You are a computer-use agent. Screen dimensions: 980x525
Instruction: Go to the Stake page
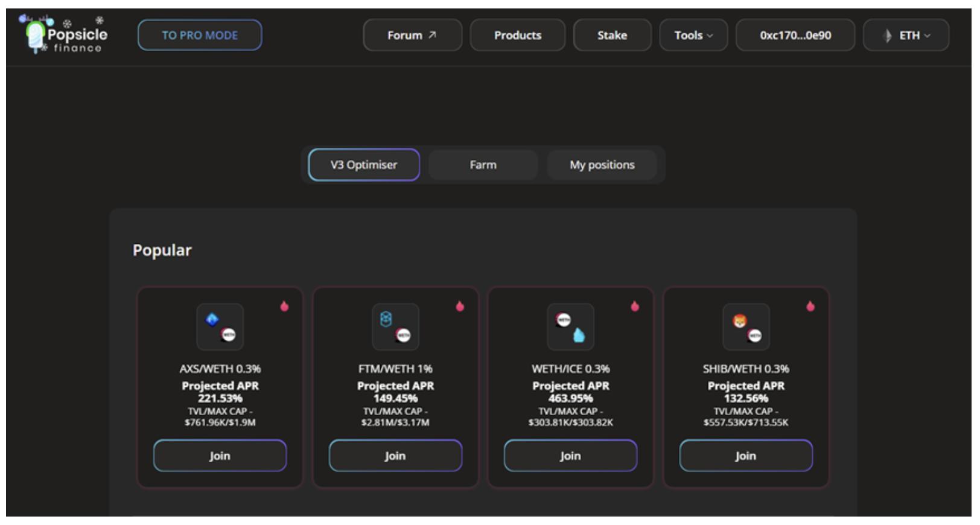click(612, 35)
